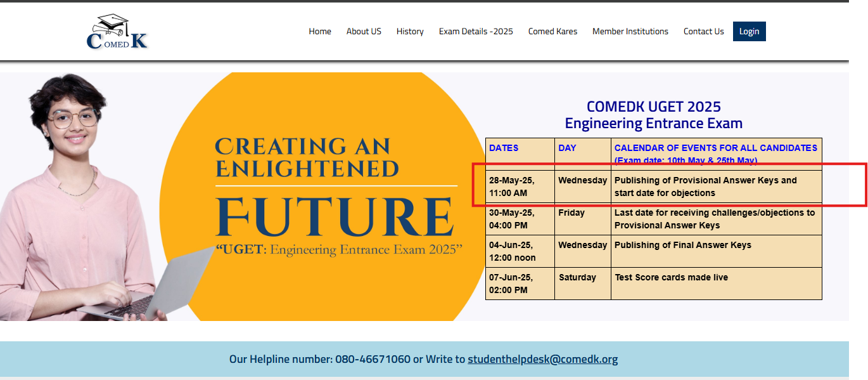Click the Saturday day cell
This screenshot has width=868, height=380.
pyautogui.click(x=583, y=284)
